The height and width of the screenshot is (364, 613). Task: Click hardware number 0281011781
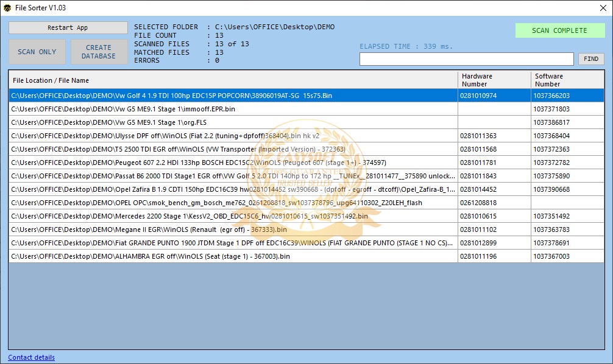pos(478,163)
